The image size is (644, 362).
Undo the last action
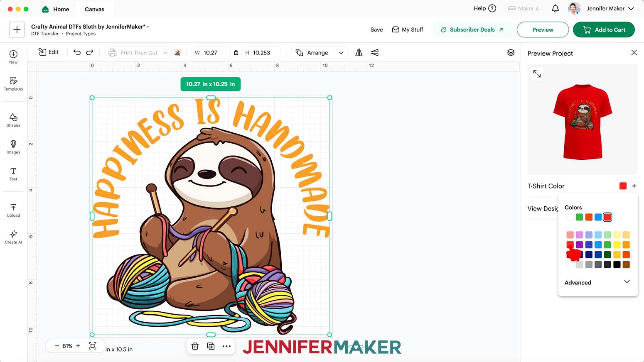[x=77, y=52]
